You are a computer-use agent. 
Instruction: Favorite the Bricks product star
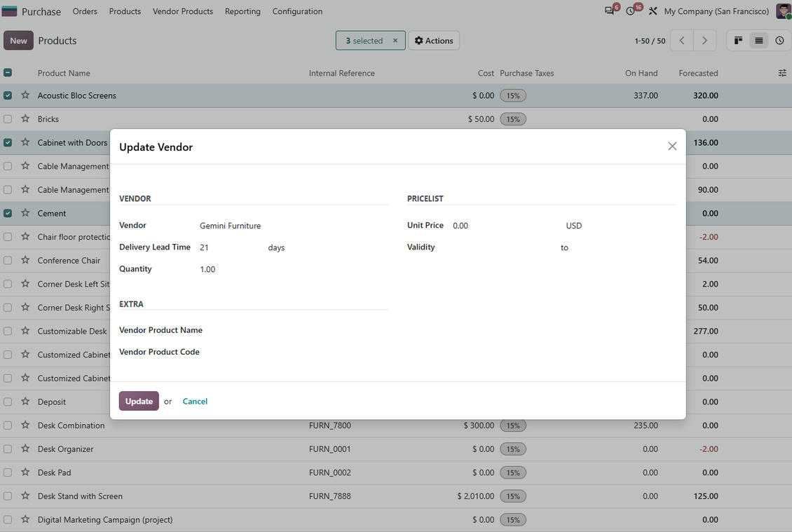pyautogui.click(x=25, y=118)
